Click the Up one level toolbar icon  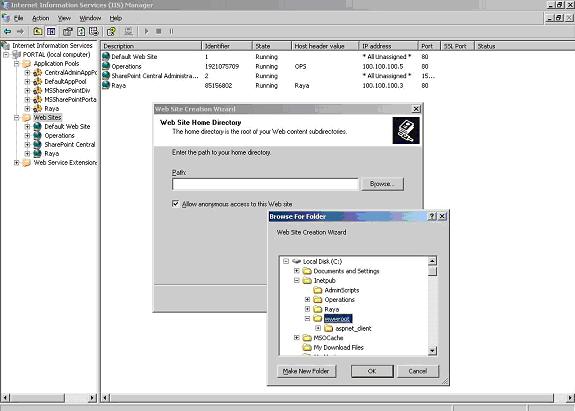tap(38, 32)
